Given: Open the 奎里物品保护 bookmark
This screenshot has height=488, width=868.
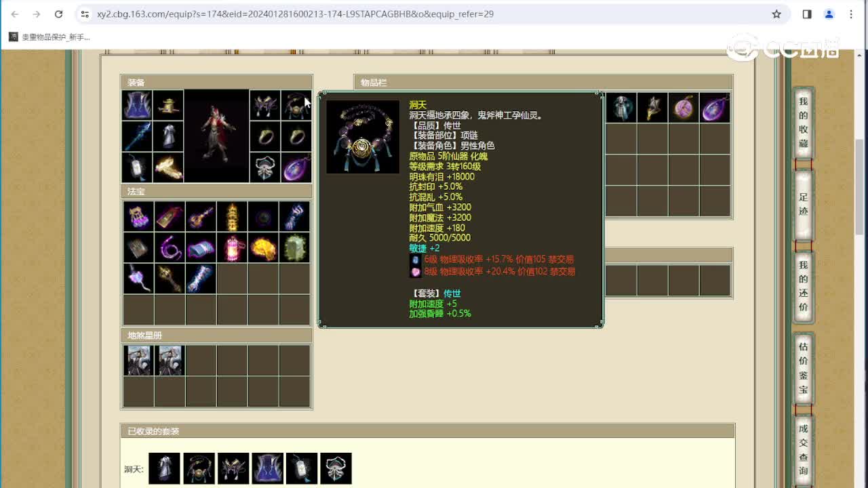Looking at the screenshot, I should pyautogui.click(x=49, y=37).
